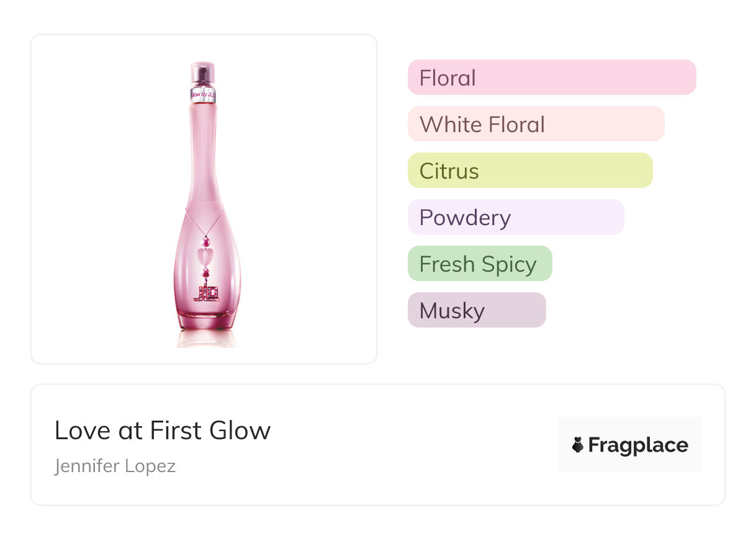
Task: Click the green Fresh Spicy accord bar
Action: coord(479,264)
